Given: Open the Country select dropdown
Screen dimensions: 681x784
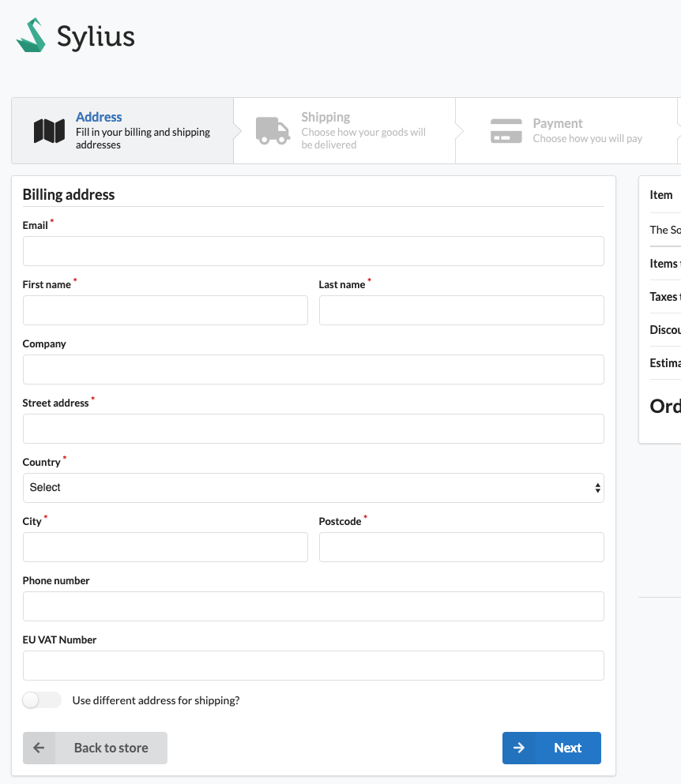Looking at the screenshot, I should click(x=313, y=488).
